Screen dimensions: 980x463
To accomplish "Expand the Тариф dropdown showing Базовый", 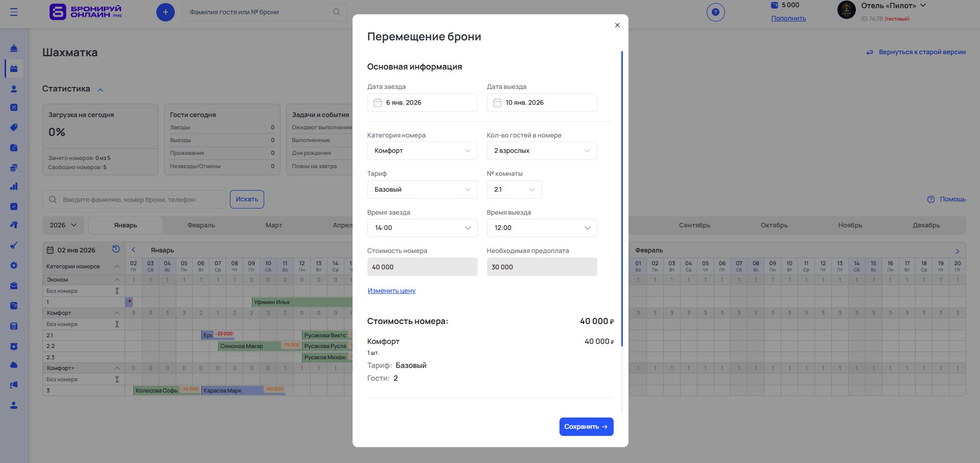I will pyautogui.click(x=422, y=190).
